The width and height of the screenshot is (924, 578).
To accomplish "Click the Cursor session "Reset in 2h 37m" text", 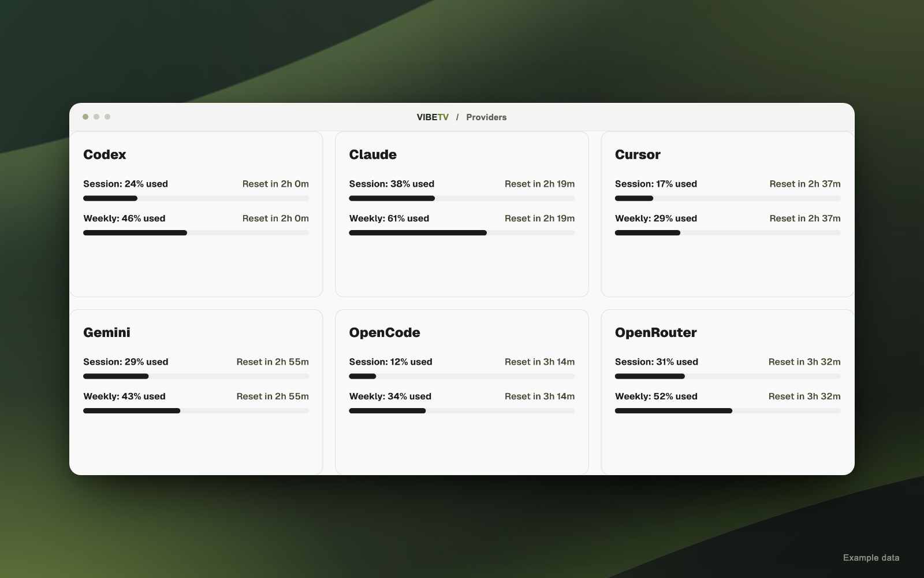I will point(805,184).
